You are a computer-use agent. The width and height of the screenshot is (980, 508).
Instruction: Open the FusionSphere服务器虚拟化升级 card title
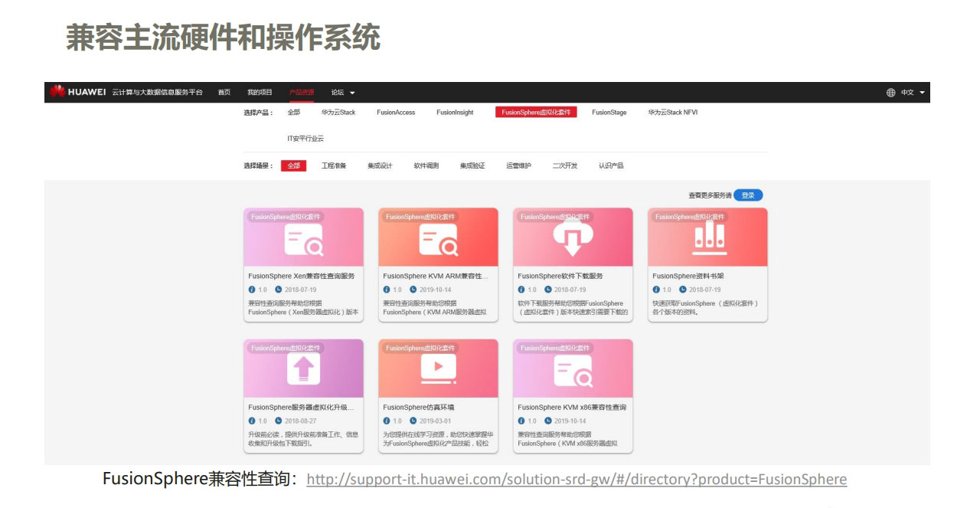tap(301, 407)
